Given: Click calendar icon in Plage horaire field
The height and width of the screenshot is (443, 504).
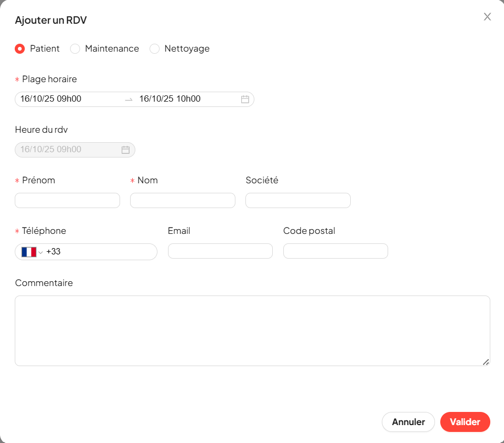Looking at the screenshot, I should click(x=245, y=99).
